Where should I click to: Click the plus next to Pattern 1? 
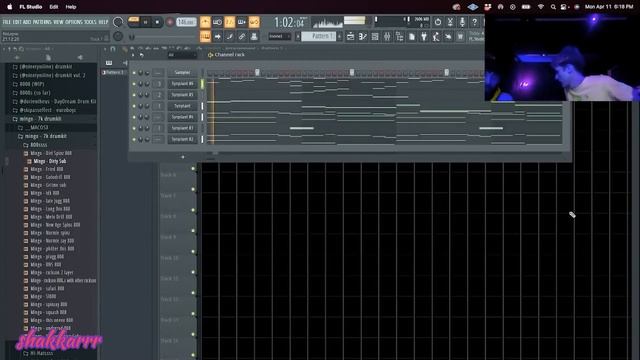click(339, 36)
